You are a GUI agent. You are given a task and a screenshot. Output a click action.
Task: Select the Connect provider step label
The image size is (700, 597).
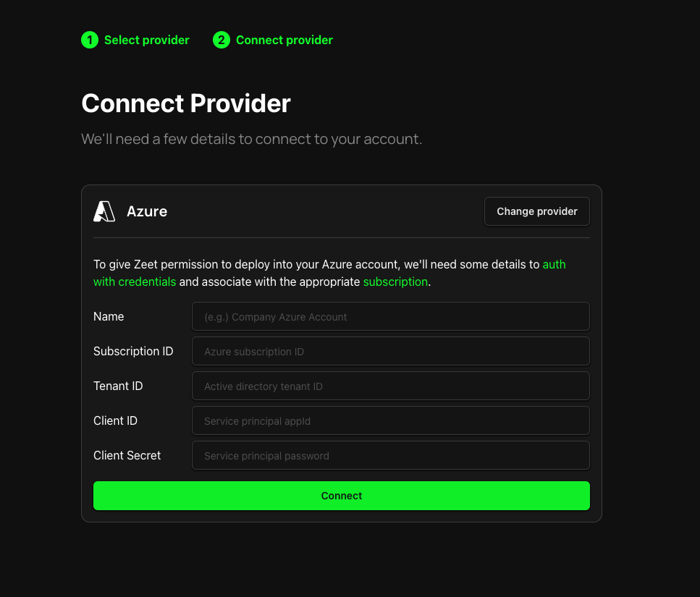(x=284, y=40)
